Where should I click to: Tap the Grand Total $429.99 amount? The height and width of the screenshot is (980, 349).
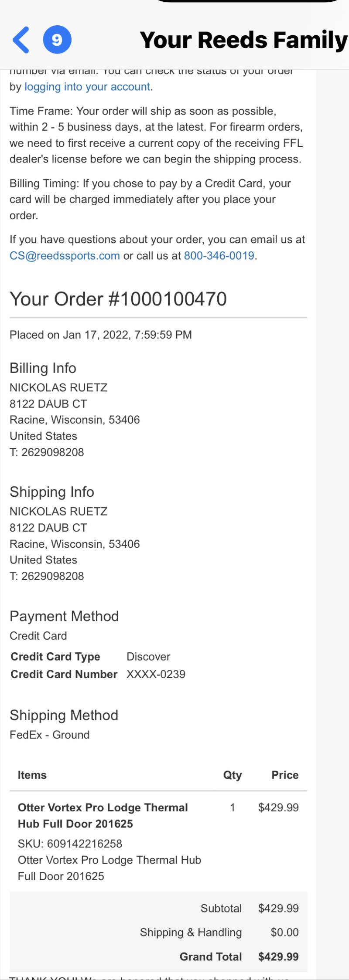tap(278, 956)
